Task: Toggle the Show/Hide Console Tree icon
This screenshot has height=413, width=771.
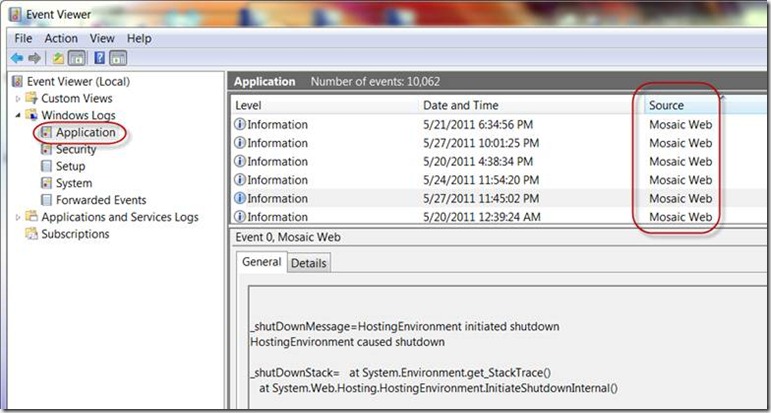Action: (x=75, y=58)
